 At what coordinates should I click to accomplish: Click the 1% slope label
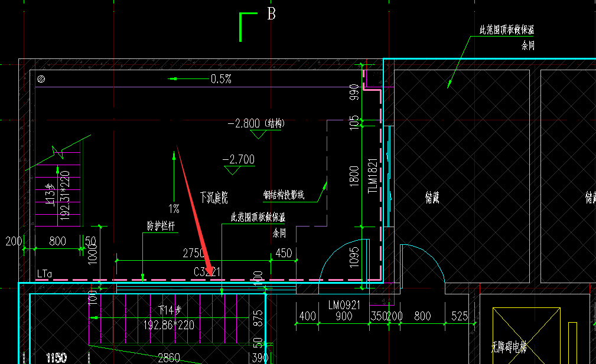pos(174,209)
